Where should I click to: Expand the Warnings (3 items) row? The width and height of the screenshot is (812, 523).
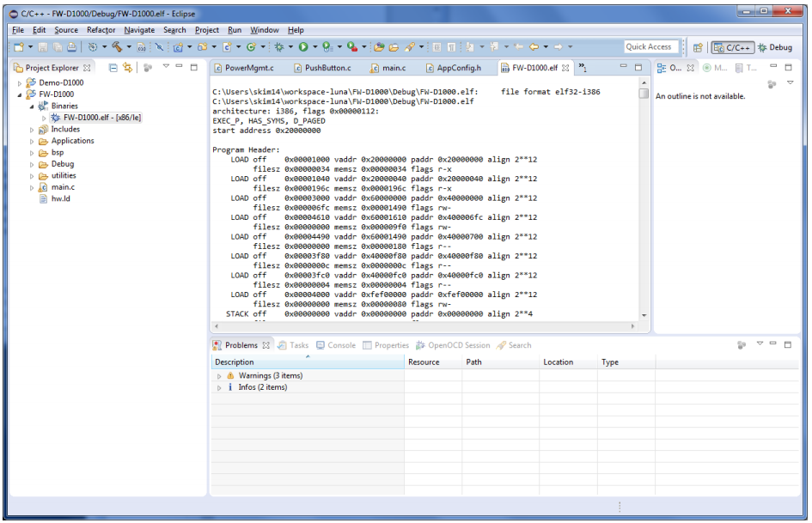pyautogui.click(x=219, y=376)
